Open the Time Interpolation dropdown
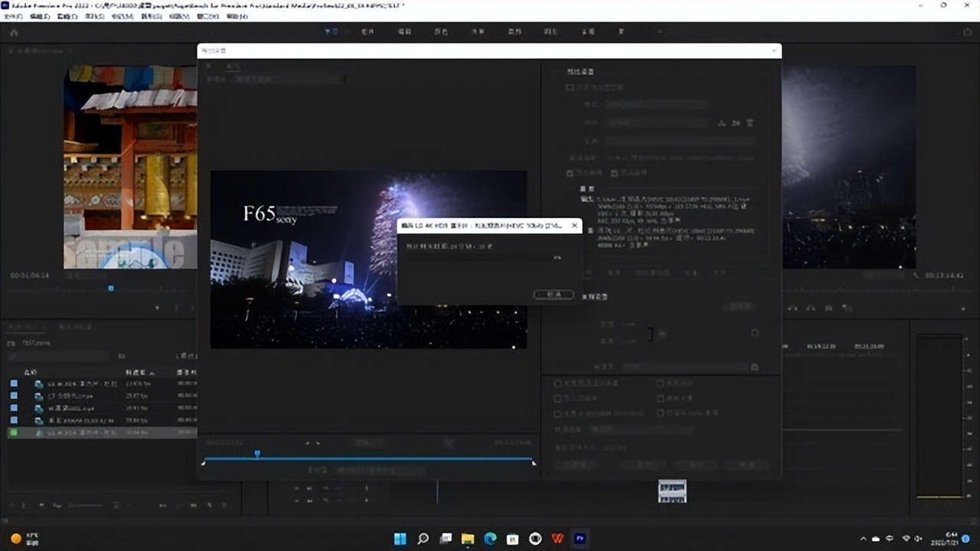The height and width of the screenshot is (551, 980). point(640,429)
